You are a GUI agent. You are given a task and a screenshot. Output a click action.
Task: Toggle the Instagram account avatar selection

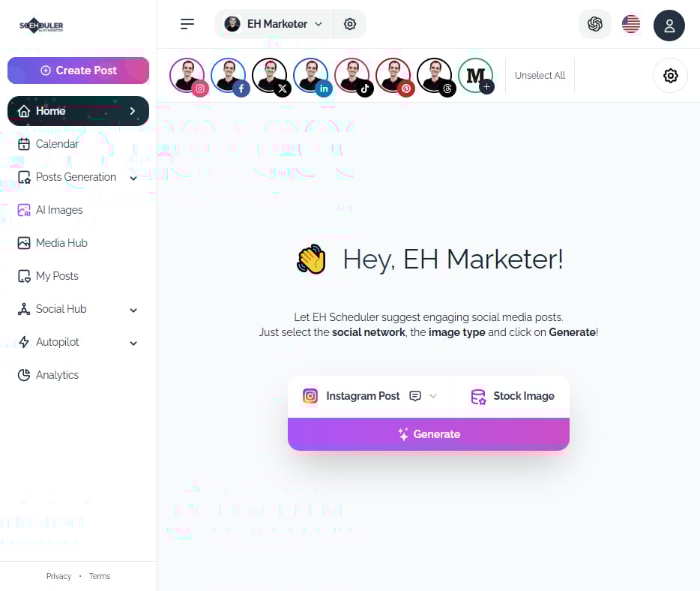[188, 76]
